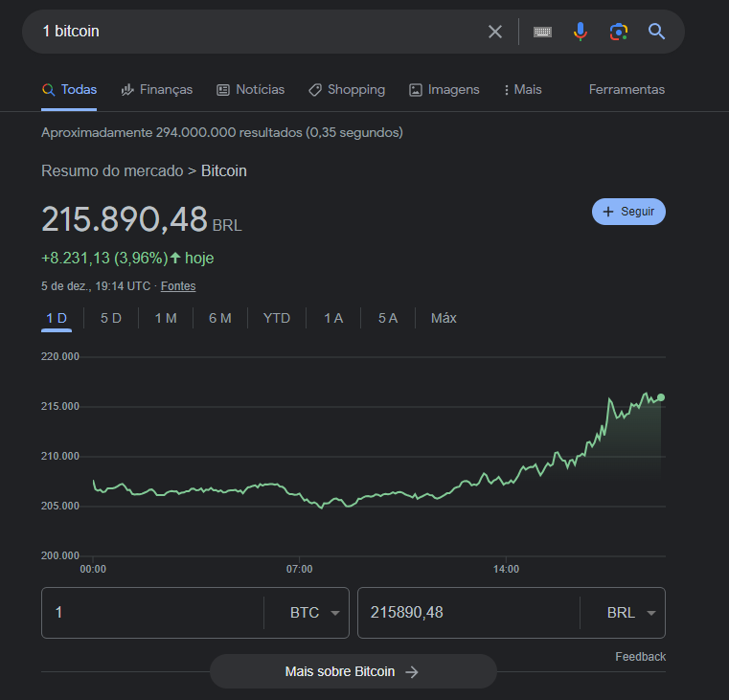Click the price value 215.890,48

(x=125, y=219)
